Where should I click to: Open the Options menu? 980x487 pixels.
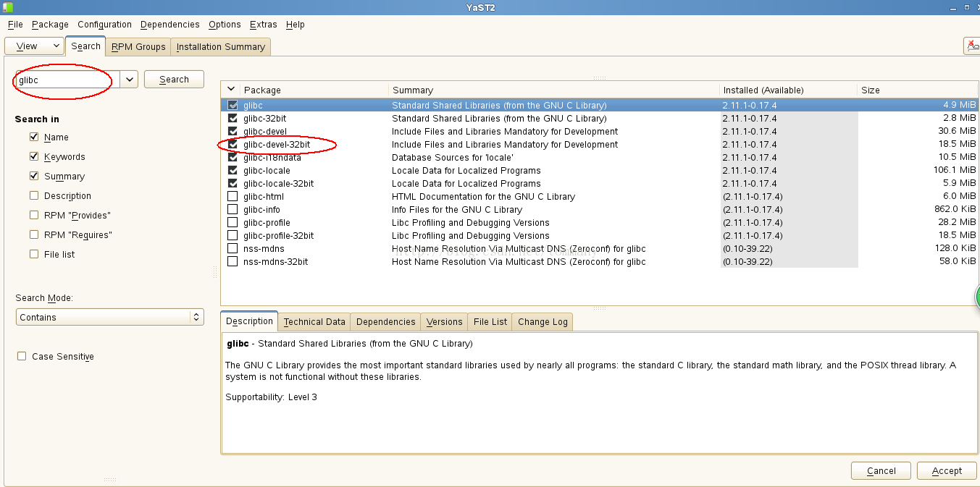click(x=225, y=24)
